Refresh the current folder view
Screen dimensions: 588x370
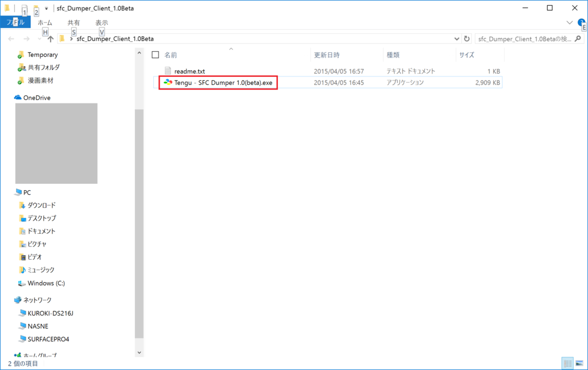467,38
